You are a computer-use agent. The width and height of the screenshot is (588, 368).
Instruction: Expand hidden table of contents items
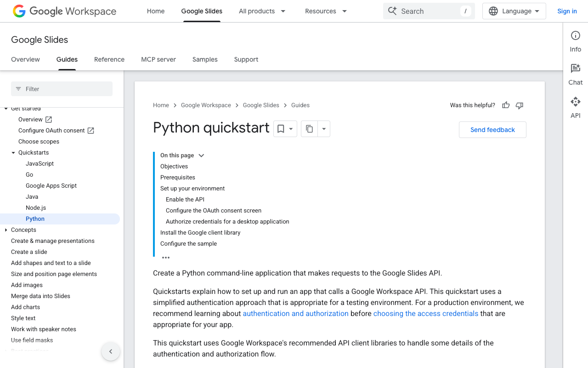coord(166,258)
